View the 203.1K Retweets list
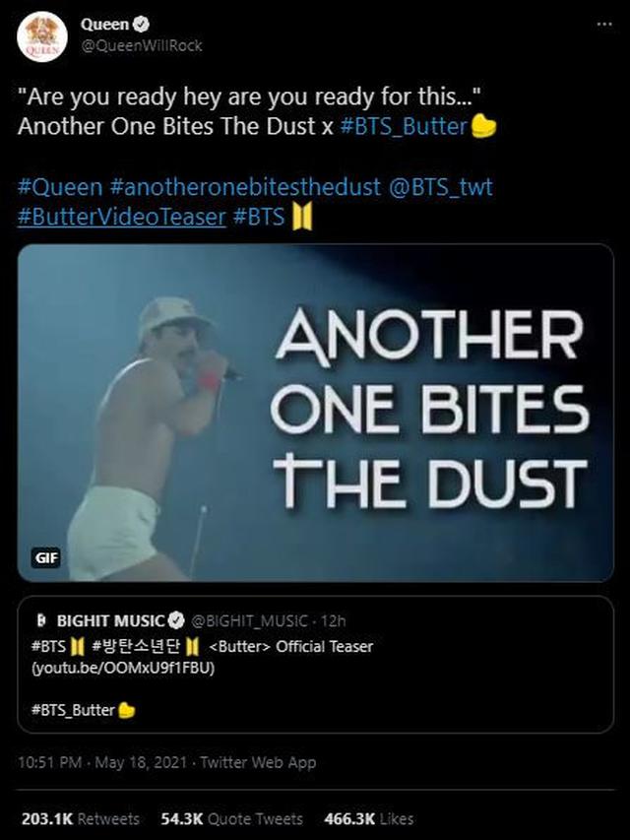The width and height of the screenshot is (630, 840). coord(80,818)
